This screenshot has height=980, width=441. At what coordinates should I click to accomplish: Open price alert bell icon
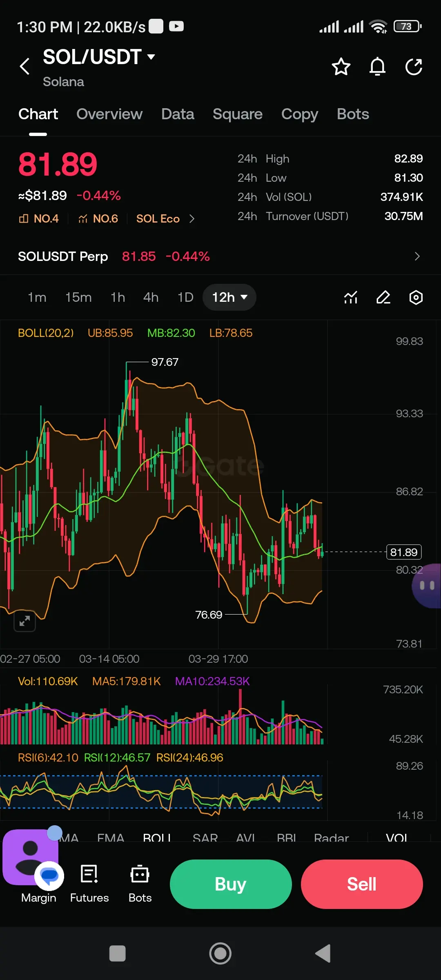pos(377,67)
